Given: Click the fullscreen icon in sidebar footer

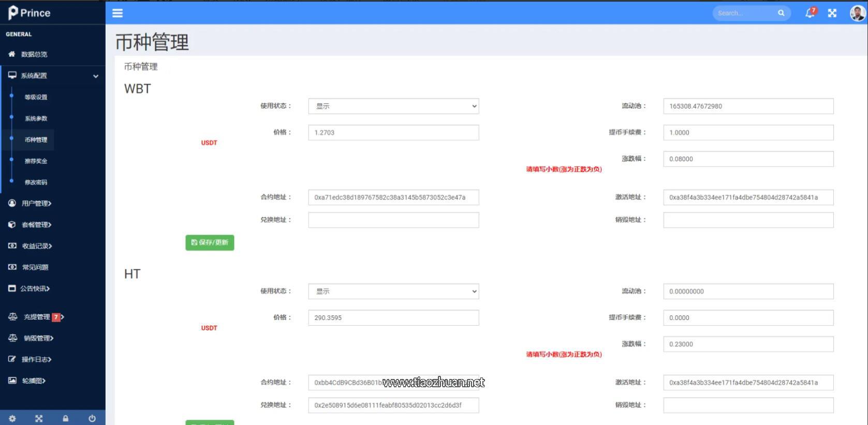Looking at the screenshot, I should pos(39,418).
